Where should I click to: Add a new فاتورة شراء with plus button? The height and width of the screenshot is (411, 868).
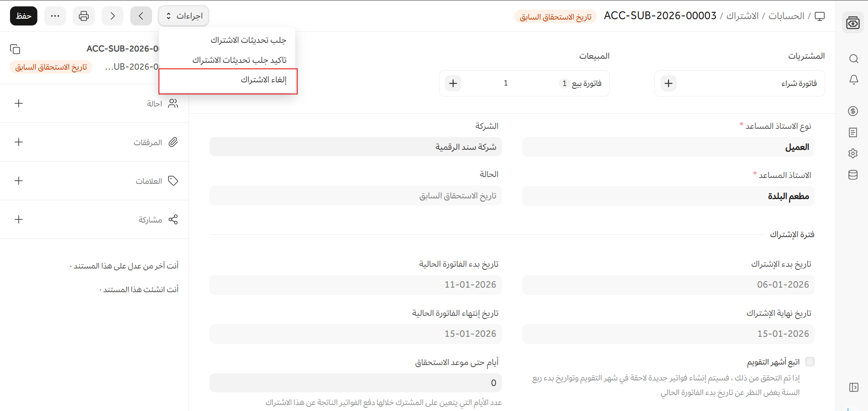click(x=668, y=83)
